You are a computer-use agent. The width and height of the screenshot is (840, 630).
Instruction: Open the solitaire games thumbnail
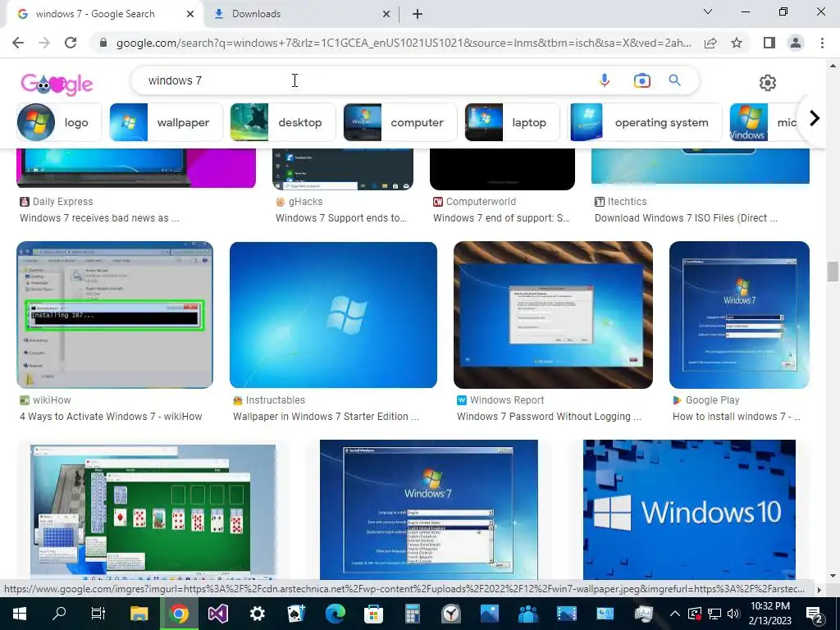click(x=153, y=510)
